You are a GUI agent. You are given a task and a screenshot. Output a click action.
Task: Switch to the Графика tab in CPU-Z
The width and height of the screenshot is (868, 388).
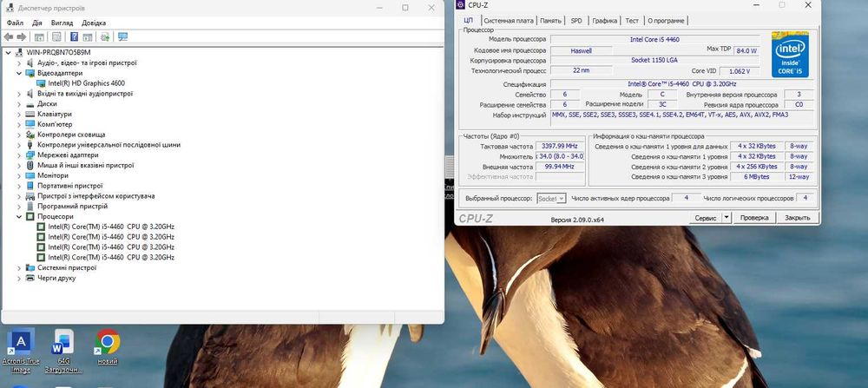[x=604, y=21]
